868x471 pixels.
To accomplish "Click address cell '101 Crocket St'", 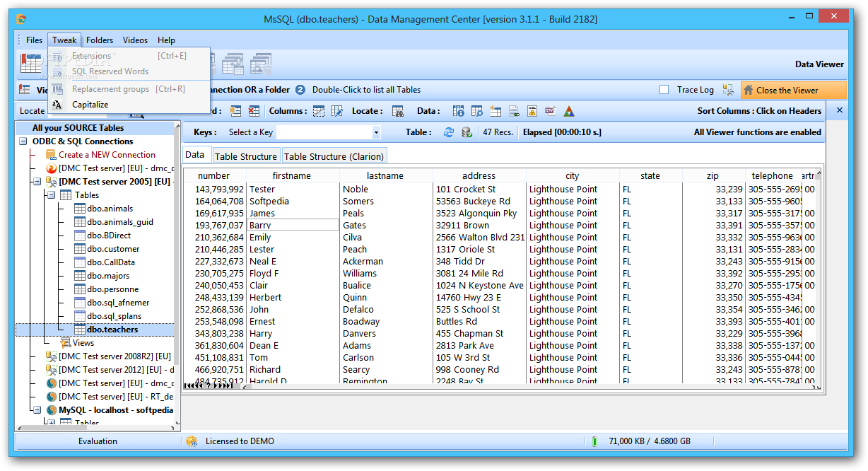I will pyautogui.click(x=479, y=189).
